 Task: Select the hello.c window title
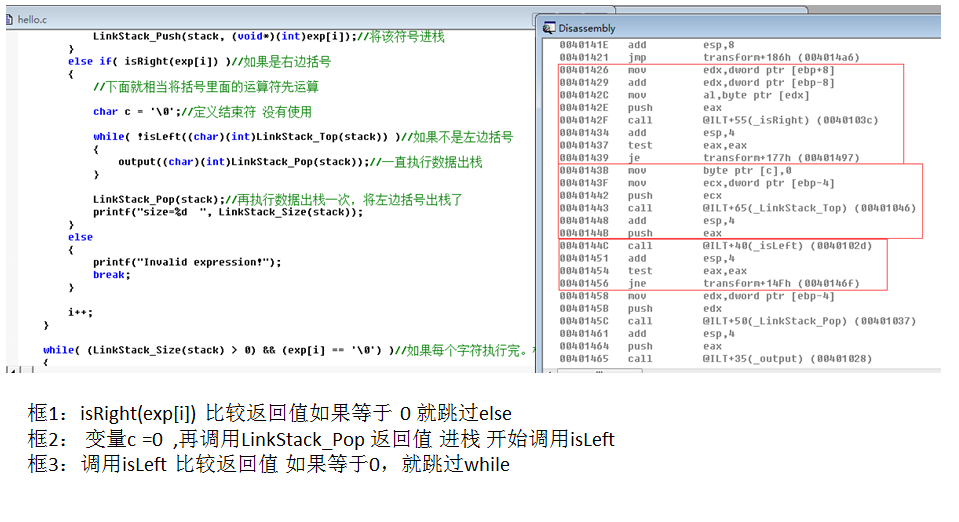point(32,20)
